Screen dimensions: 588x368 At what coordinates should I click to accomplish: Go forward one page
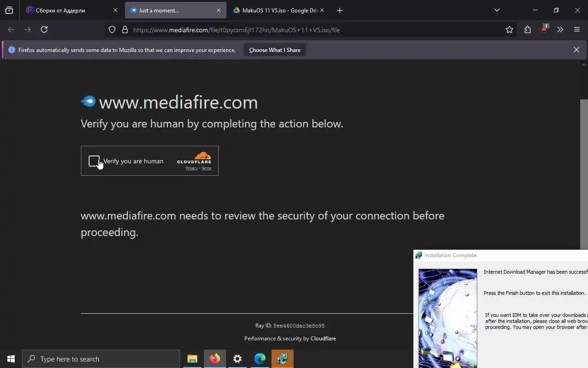pyautogui.click(x=28, y=29)
